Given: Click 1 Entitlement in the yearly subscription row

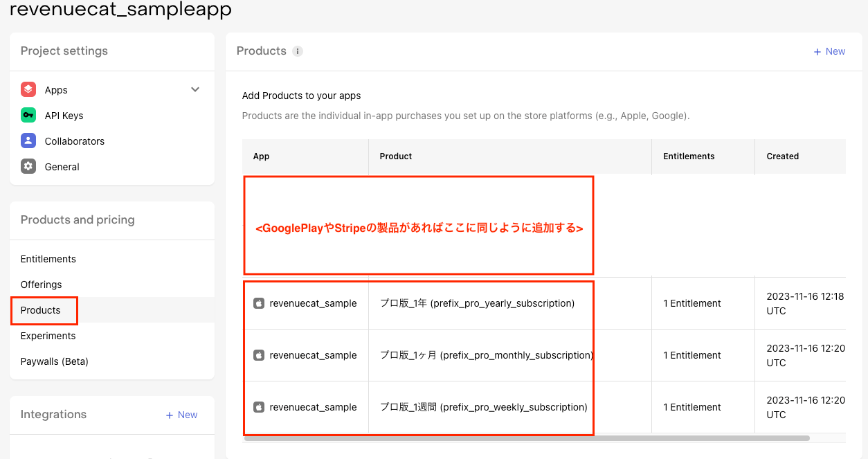Looking at the screenshot, I should [x=692, y=303].
